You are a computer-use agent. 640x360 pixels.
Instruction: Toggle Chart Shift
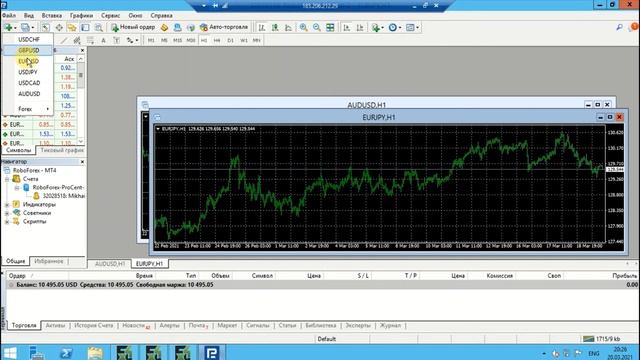point(360,27)
